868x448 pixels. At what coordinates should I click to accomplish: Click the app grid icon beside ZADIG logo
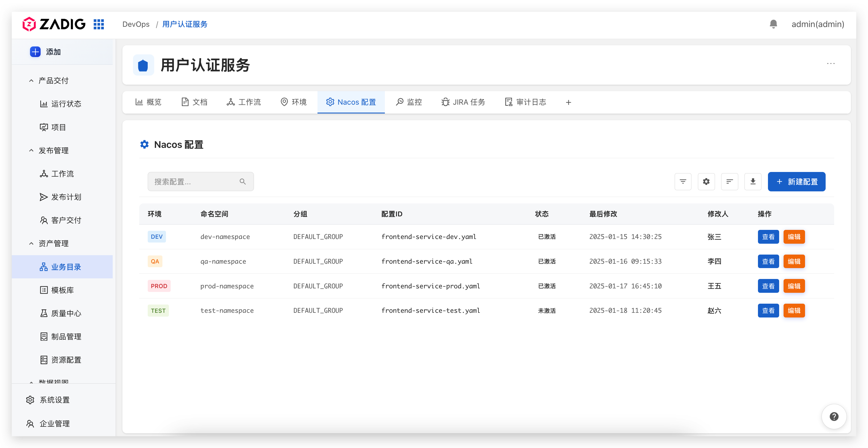pyautogui.click(x=98, y=24)
